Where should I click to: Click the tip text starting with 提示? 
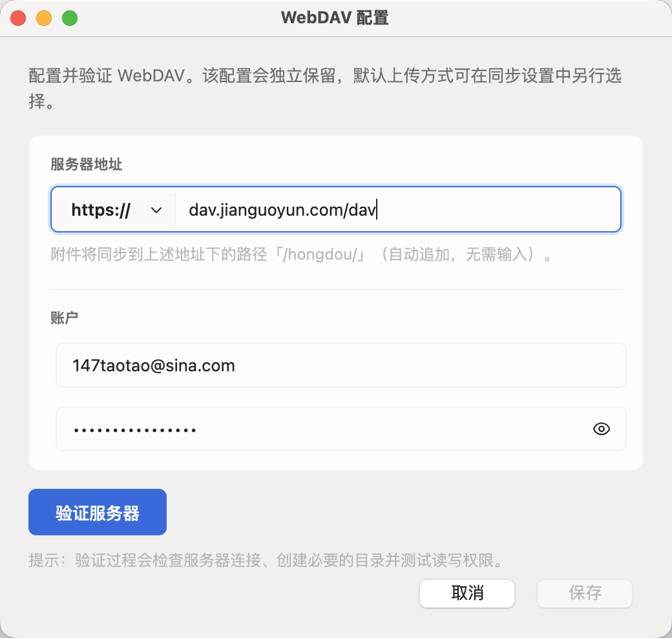point(267,560)
